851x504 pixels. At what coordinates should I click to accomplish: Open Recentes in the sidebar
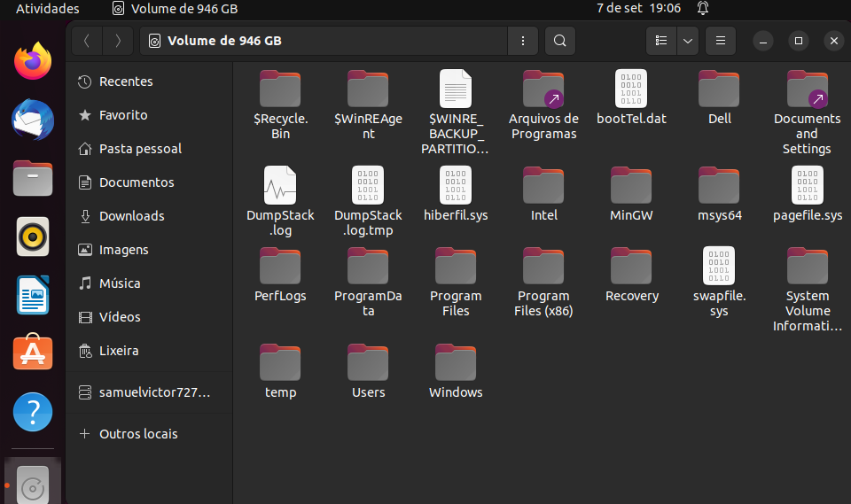pos(149,81)
